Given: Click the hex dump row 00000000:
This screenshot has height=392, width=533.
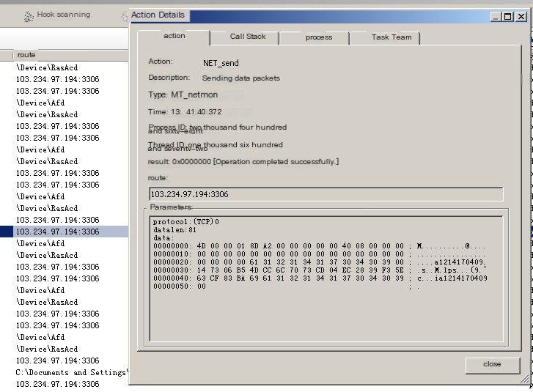Looking at the screenshot, I should click(x=319, y=246).
